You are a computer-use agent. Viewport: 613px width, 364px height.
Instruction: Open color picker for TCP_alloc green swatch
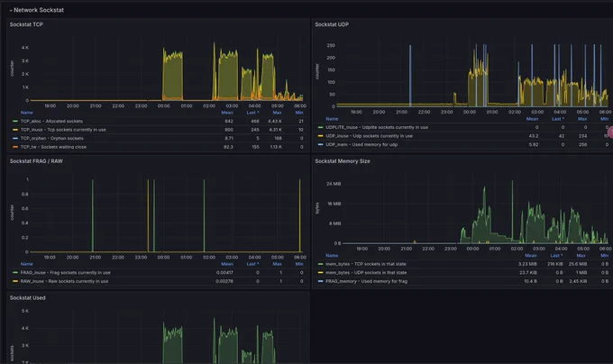point(15,121)
